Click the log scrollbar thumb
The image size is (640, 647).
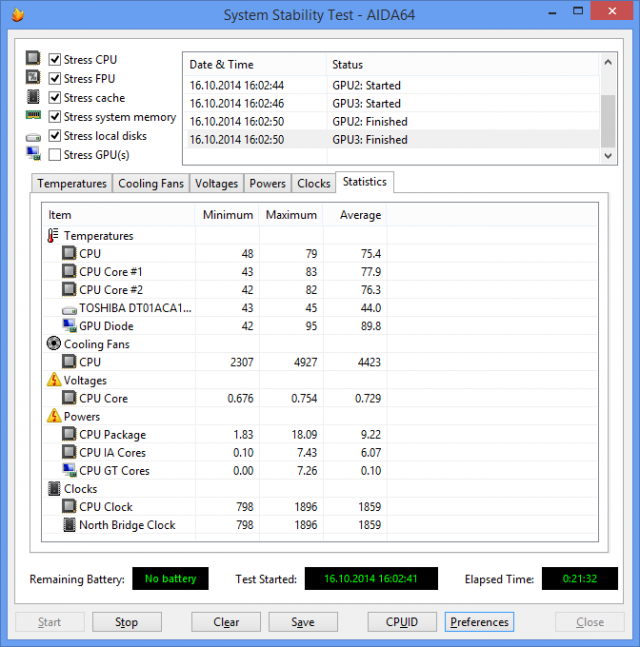[608, 121]
